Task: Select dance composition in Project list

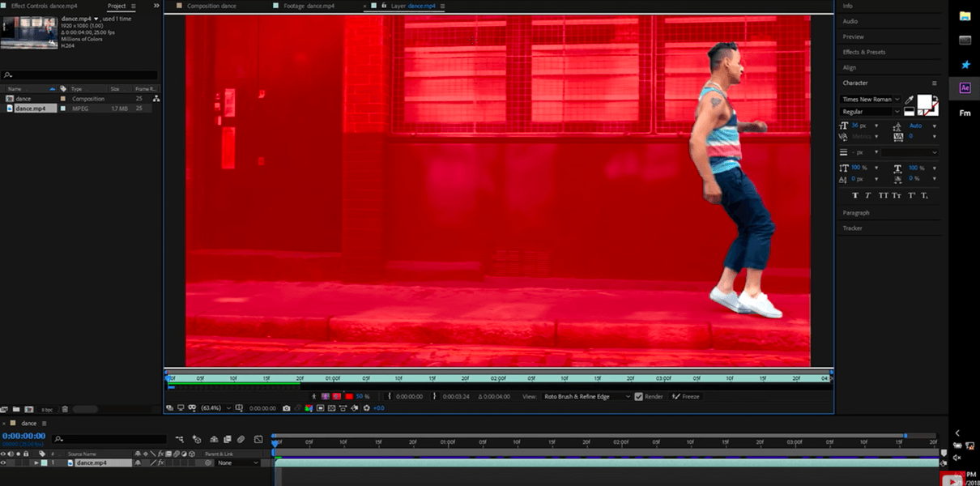Action: pyautogui.click(x=23, y=99)
